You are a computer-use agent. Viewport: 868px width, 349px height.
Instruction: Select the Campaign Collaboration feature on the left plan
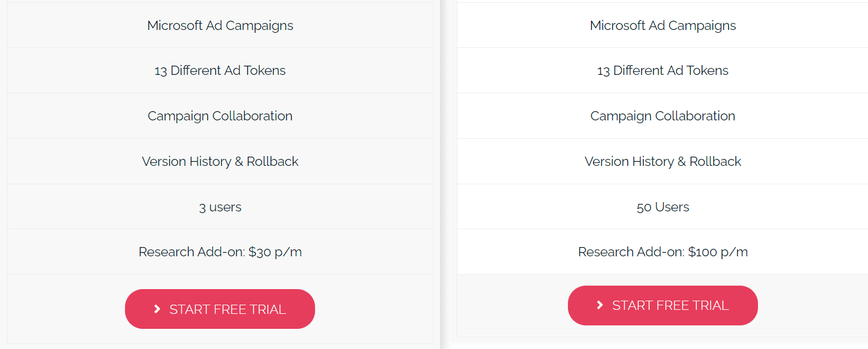(220, 116)
